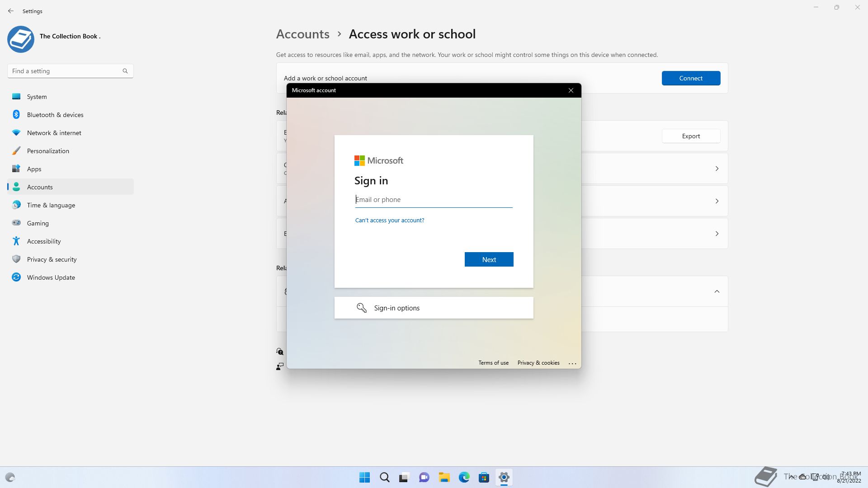
Task: Open Microsoft Store from the taskbar
Action: [484, 477]
